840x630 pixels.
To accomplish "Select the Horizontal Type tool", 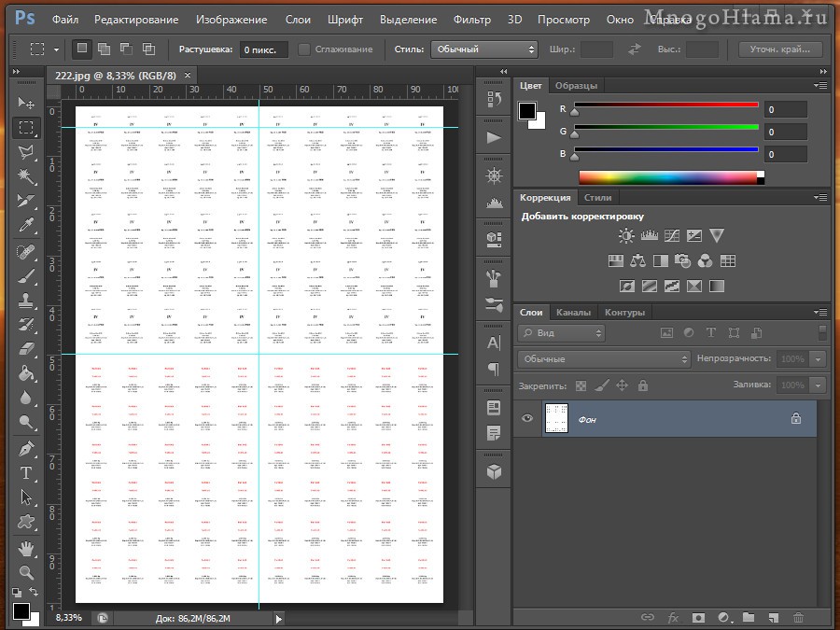I will coord(26,473).
